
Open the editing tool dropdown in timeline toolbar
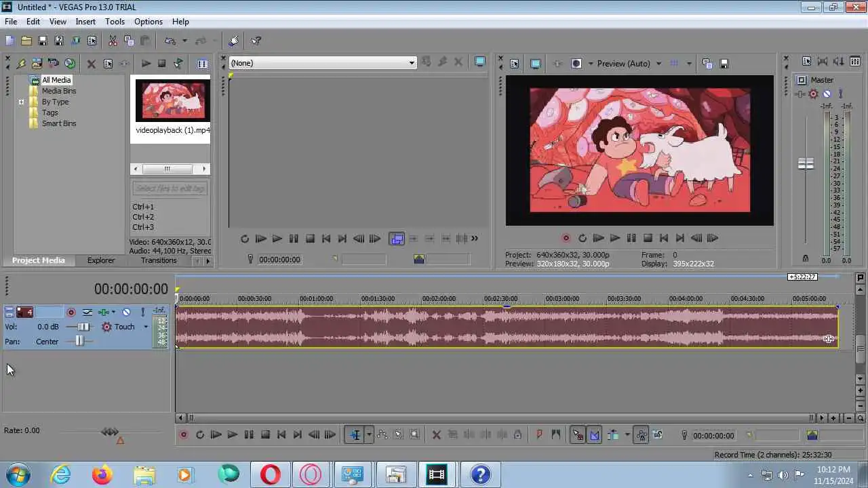coord(369,435)
